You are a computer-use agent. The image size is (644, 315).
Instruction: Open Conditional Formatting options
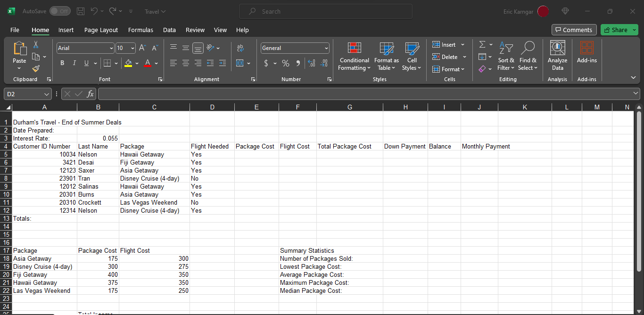354,56
